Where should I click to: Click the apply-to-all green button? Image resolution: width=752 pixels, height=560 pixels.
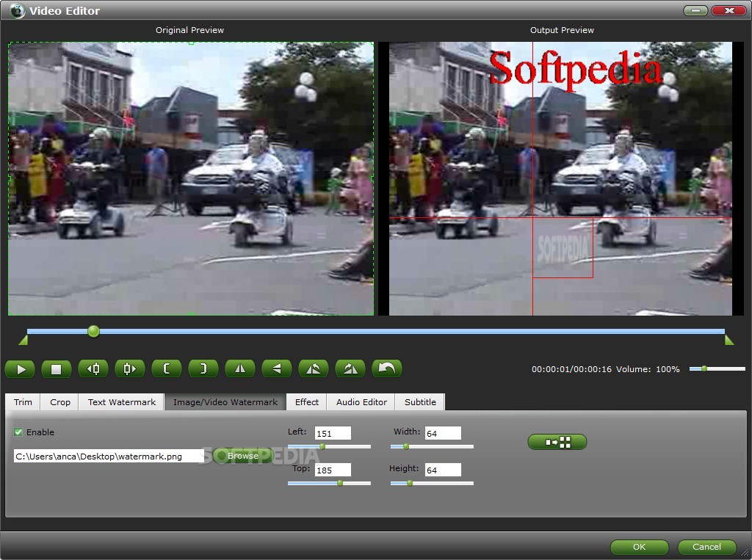(x=557, y=442)
